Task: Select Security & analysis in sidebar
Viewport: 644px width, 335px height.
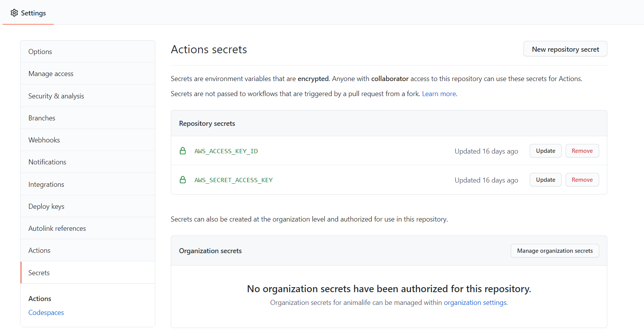Action: tap(56, 96)
